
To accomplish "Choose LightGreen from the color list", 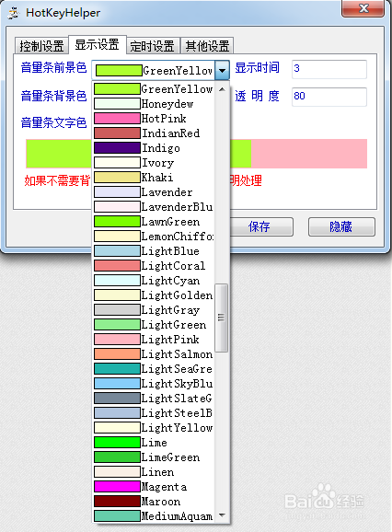I will tap(154, 325).
